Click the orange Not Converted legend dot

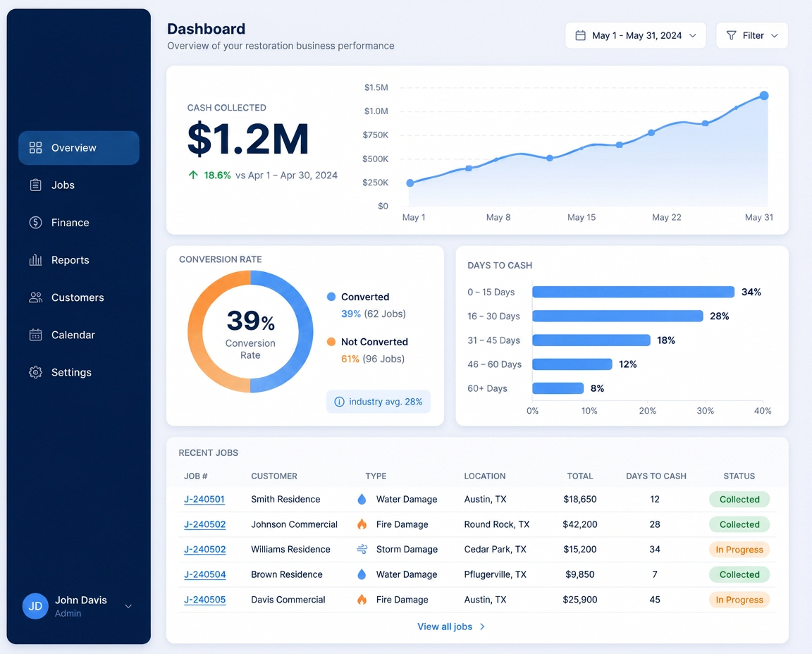[331, 342]
